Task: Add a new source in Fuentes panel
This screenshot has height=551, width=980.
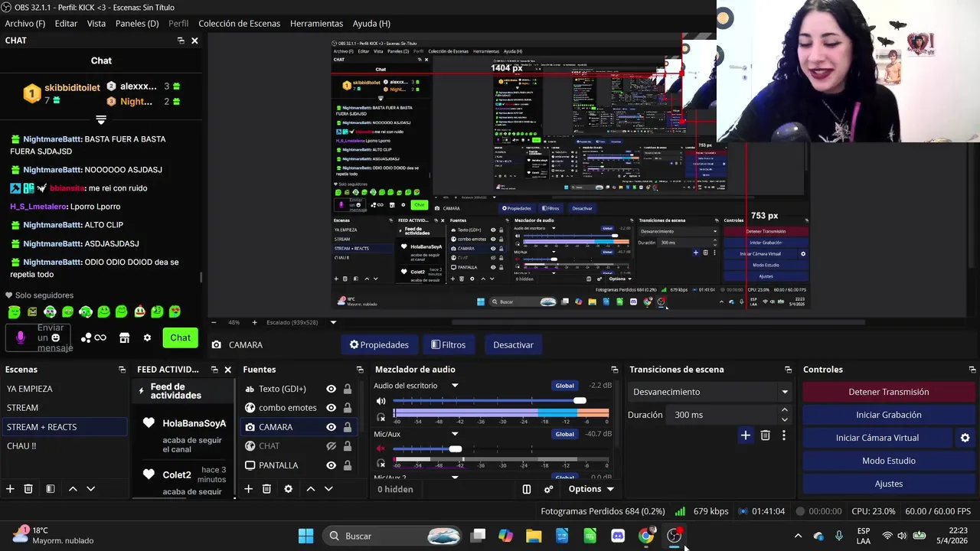Action: tap(248, 489)
